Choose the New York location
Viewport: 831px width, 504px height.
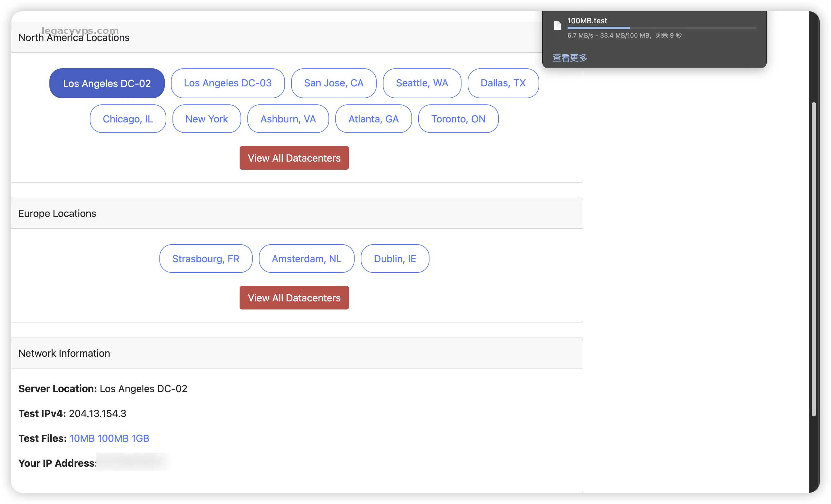pyautogui.click(x=206, y=119)
